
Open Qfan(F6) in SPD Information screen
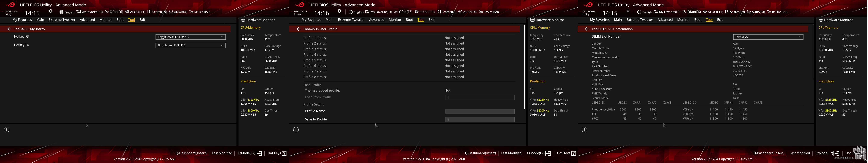click(x=692, y=12)
